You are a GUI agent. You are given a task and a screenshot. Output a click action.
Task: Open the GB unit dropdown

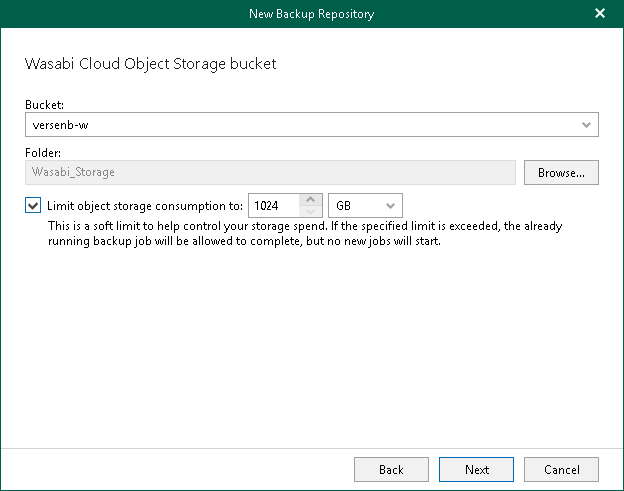pyautogui.click(x=365, y=205)
